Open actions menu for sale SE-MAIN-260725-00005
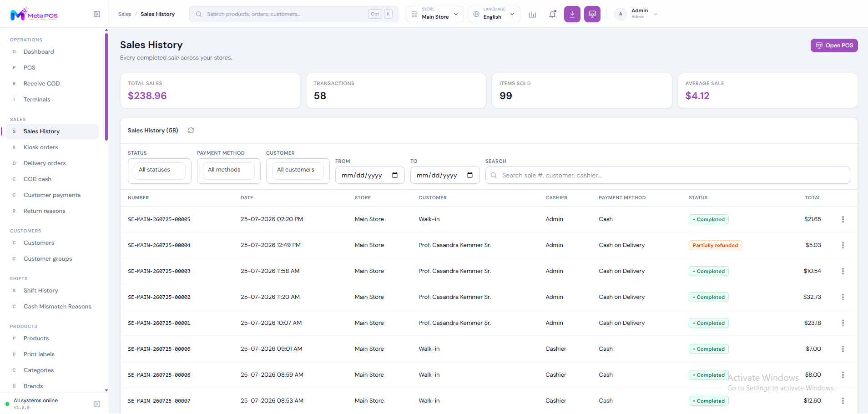Image resolution: width=868 pixels, height=414 pixels. pyautogui.click(x=843, y=219)
